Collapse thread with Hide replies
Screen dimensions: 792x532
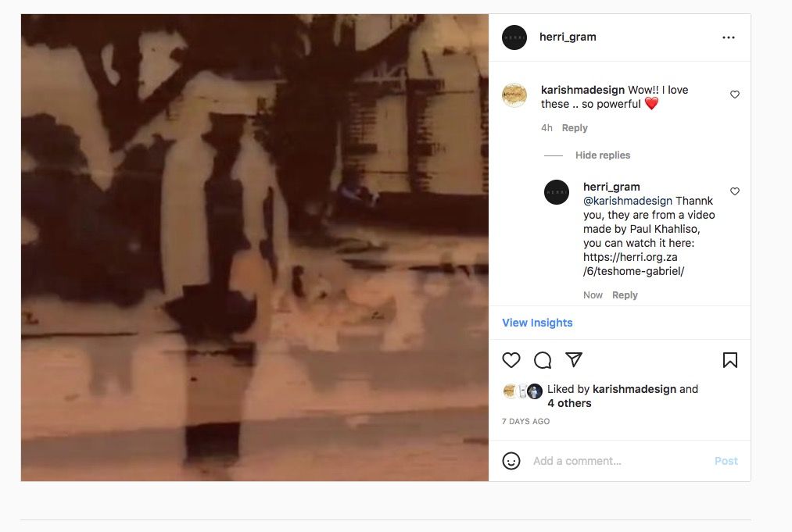[603, 155]
